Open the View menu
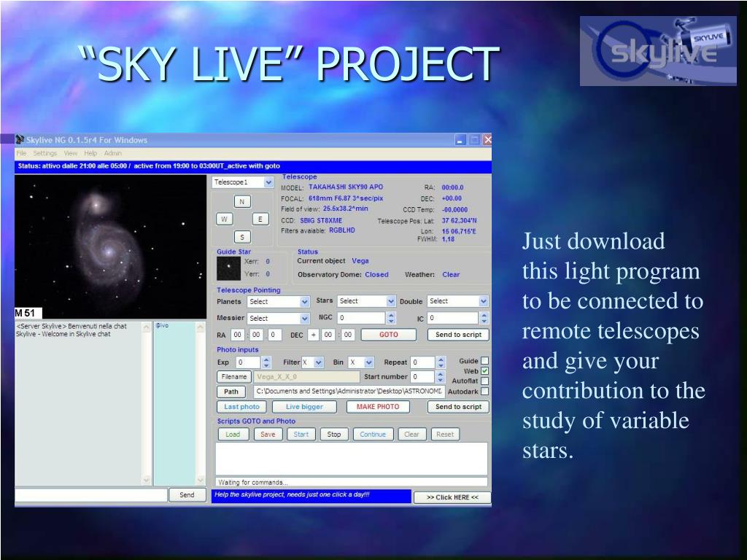Image resolution: width=747 pixels, height=560 pixels. pyautogui.click(x=71, y=153)
